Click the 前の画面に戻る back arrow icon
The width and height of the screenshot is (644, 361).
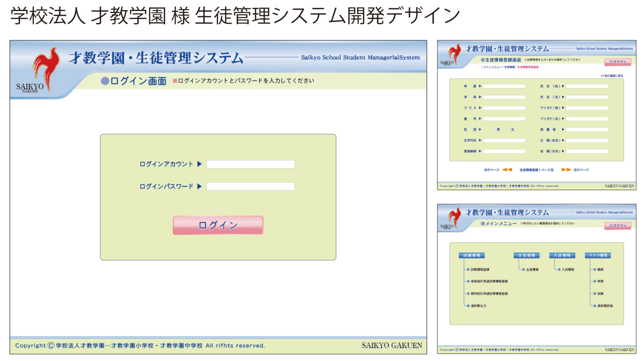(x=602, y=76)
